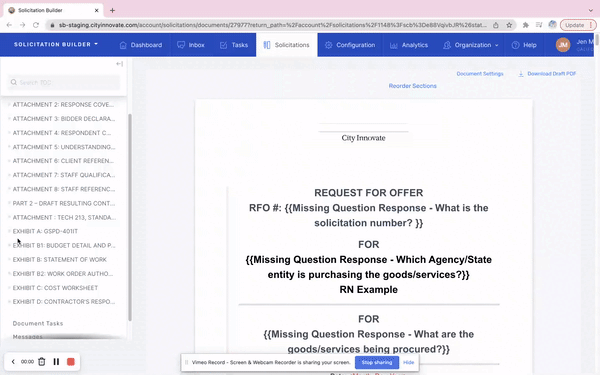Click the Dashboard home icon
600x375 pixels.
point(123,45)
